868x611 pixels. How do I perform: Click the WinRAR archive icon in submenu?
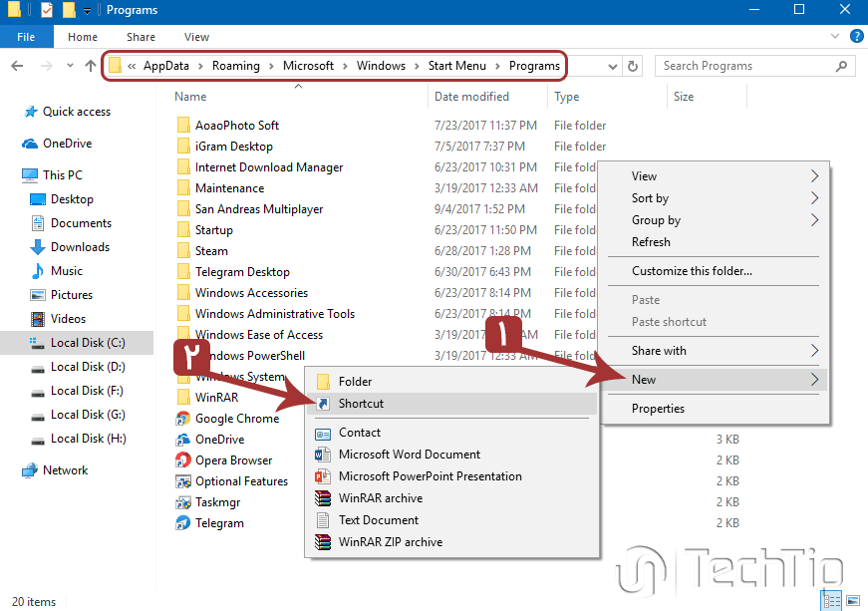(x=323, y=498)
